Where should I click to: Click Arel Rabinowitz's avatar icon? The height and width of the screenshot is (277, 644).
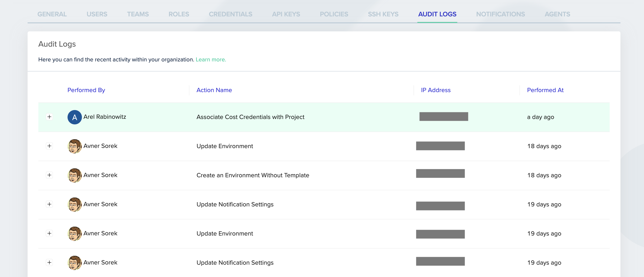[74, 117]
